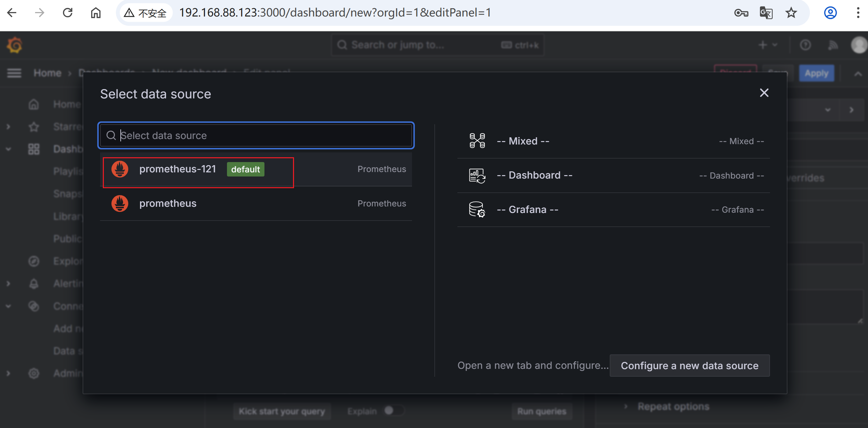868x428 pixels.
Task: Expand the Administration sidebar section
Action: click(x=8, y=373)
